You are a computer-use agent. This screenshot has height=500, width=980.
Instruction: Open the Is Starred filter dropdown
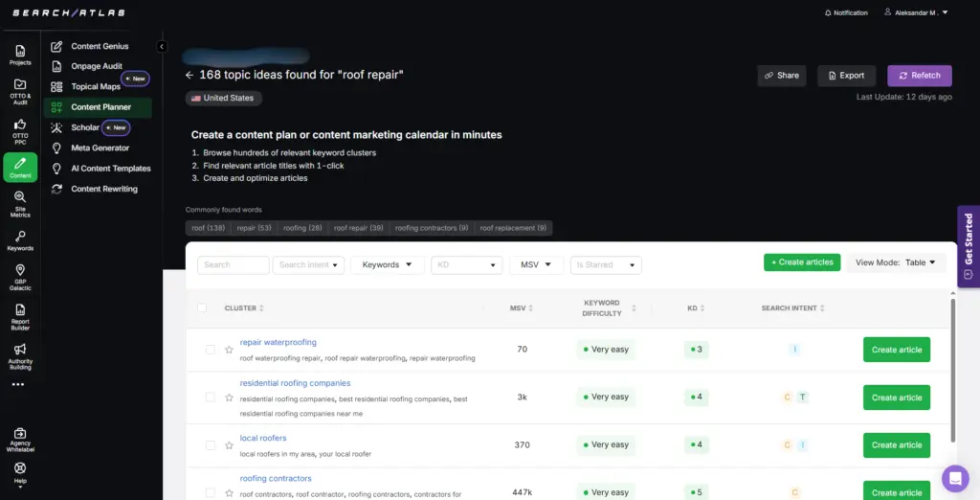click(606, 264)
